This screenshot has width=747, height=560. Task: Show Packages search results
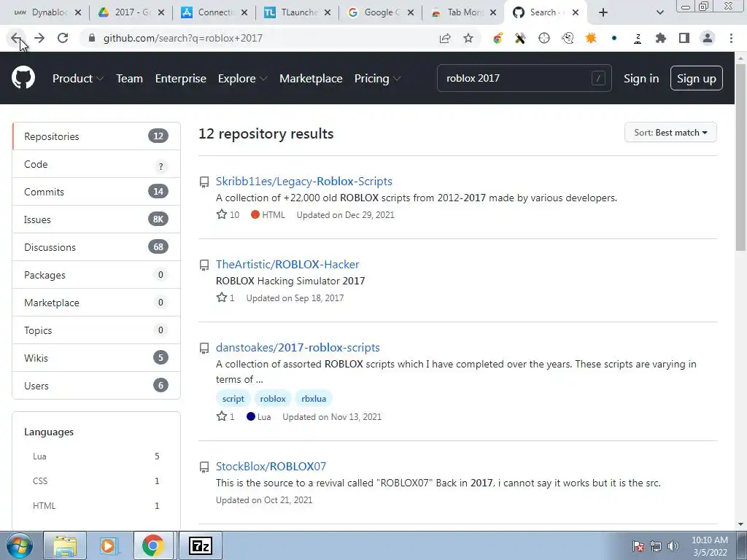pos(96,275)
